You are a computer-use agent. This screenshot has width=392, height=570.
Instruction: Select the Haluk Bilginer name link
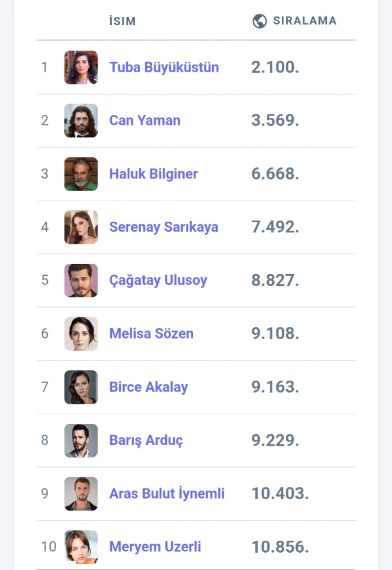tap(154, 174)
